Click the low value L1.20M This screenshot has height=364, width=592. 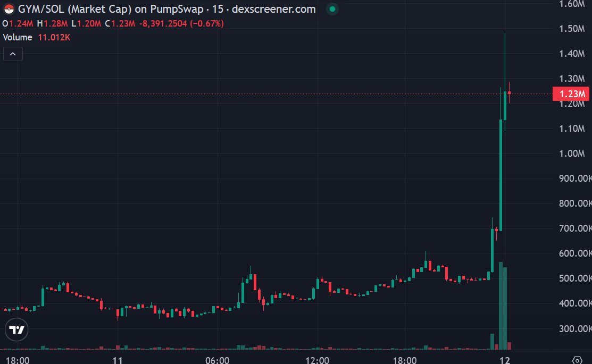pos(86,23)
